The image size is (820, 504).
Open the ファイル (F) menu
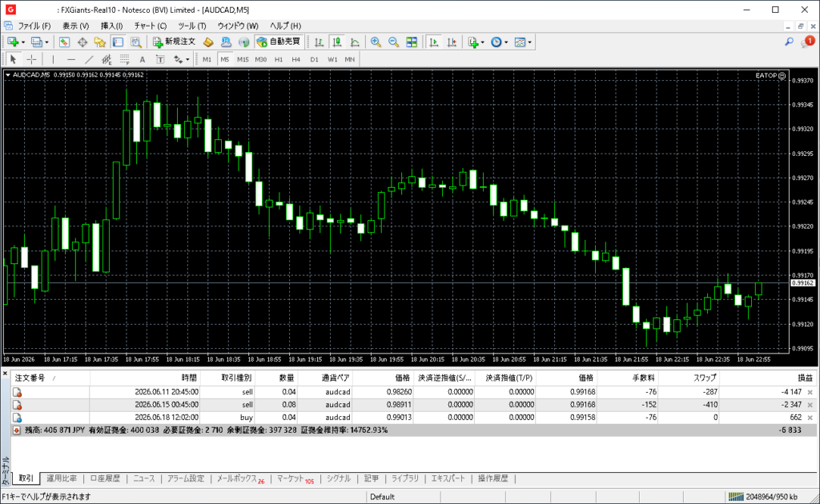click(34, 26)
